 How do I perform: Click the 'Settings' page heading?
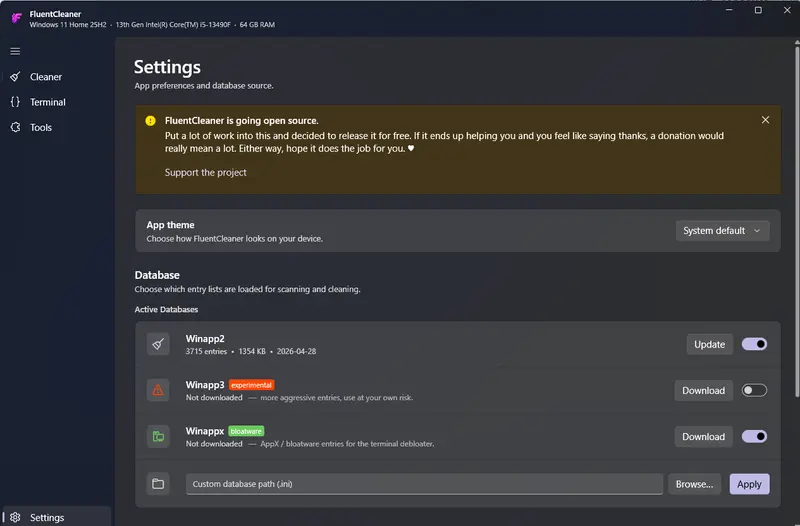click(x=167, y=67)
